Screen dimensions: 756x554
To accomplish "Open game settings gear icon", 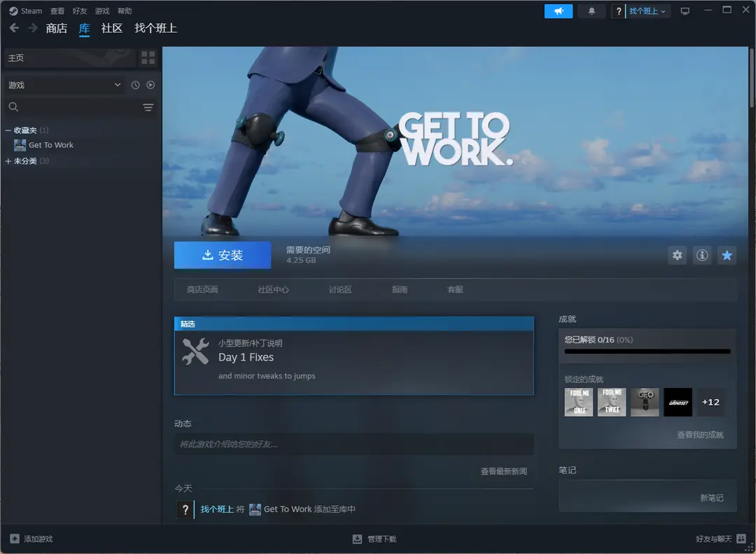I will 678,255.
